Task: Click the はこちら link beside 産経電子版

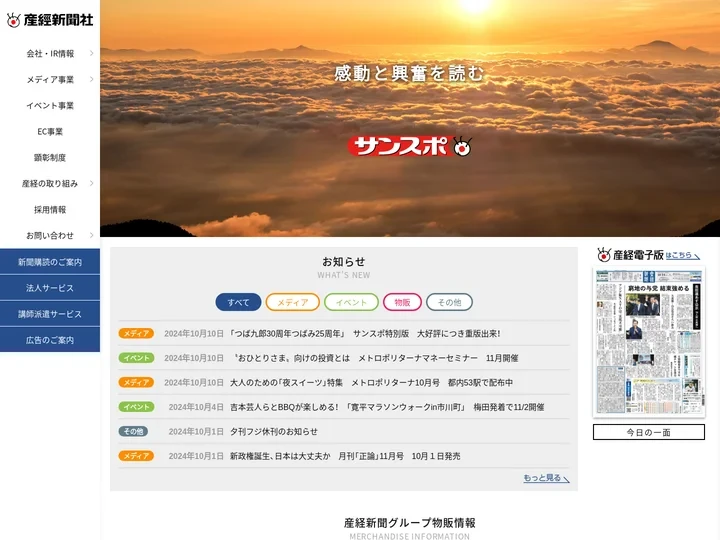Action: [x=683, y=255]
